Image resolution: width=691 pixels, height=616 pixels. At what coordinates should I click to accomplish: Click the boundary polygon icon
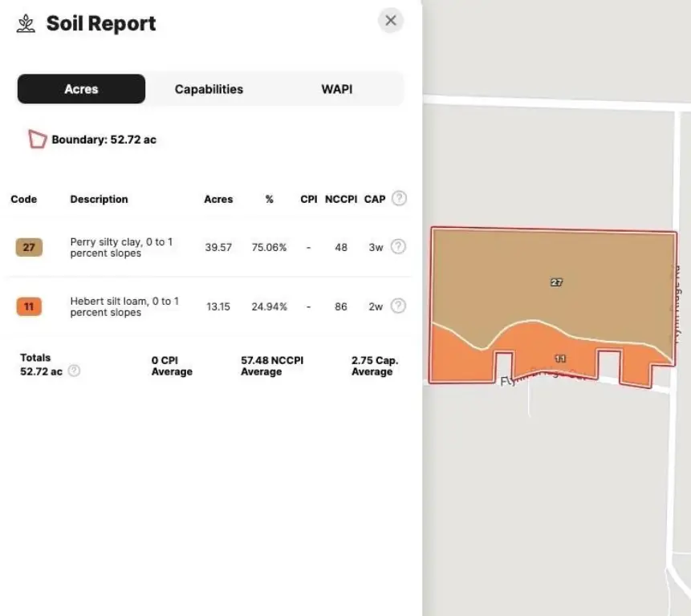[37, 139]
